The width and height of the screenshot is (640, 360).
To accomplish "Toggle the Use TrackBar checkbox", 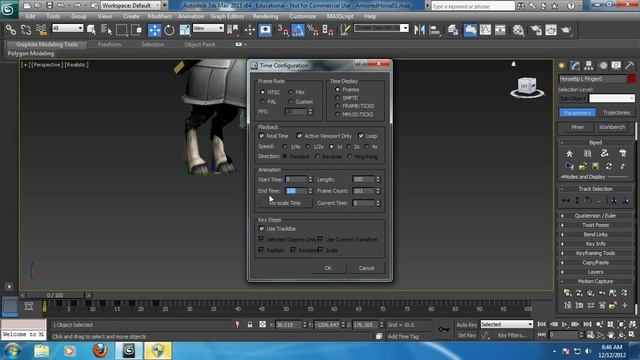I will pos(262,229).
